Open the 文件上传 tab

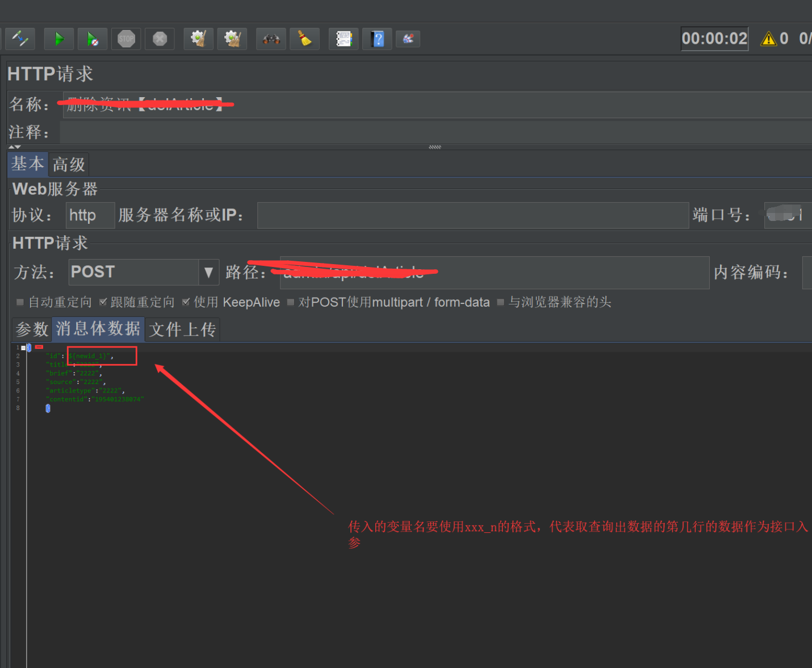point(182,329)
